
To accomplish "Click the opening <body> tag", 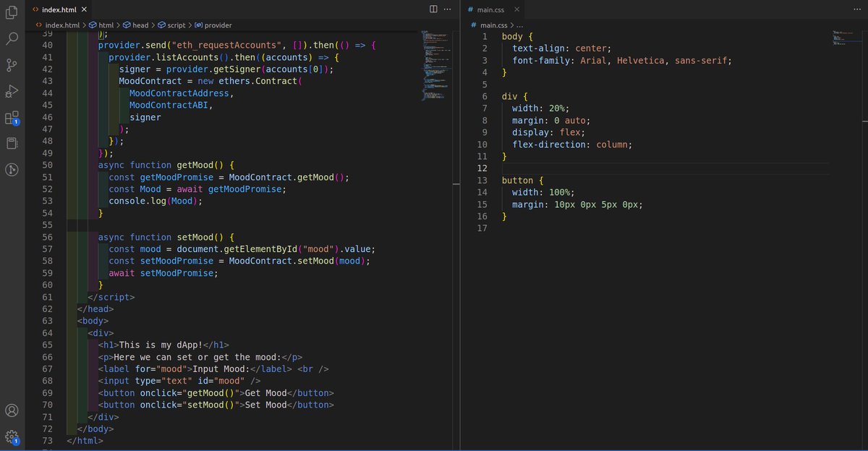I will [93, 321].
